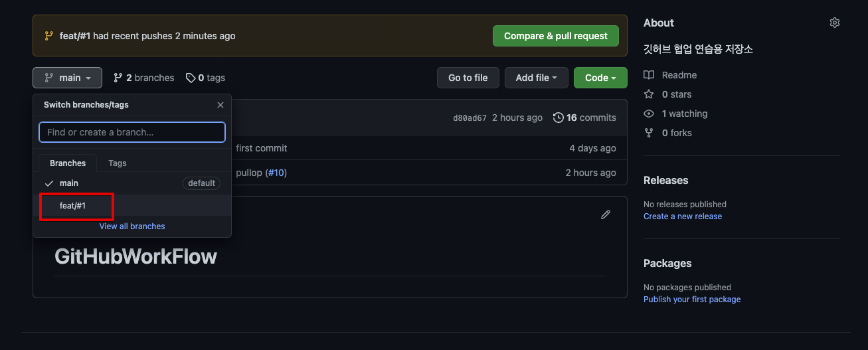The height and width of the screenshot is (350, 868).
Task: Click the Releases heading
Action: (666, 181)
